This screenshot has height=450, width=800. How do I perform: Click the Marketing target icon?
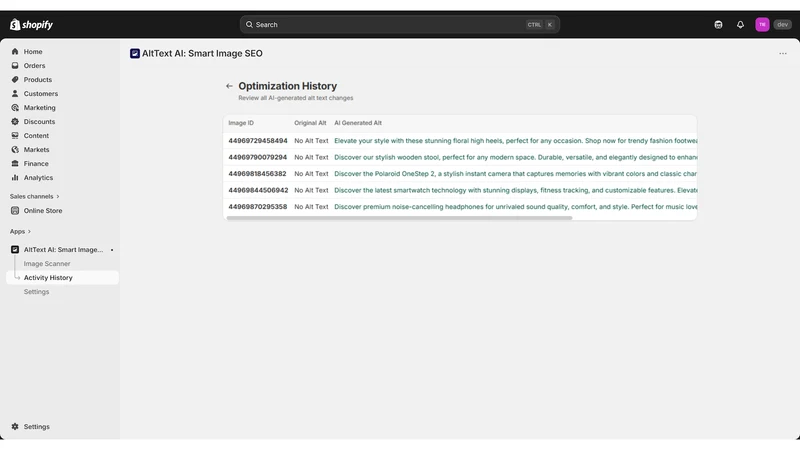[15, 108]
